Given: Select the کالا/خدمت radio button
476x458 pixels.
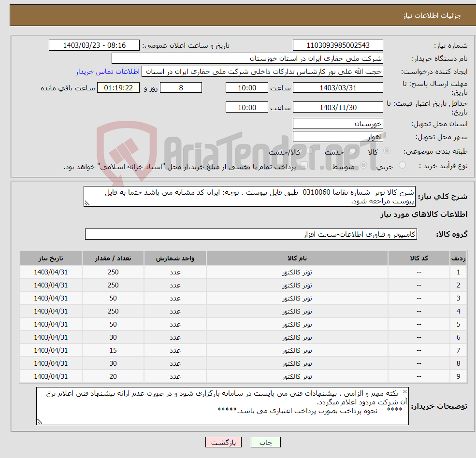Looking at the screenshot, I should [309, 151].
